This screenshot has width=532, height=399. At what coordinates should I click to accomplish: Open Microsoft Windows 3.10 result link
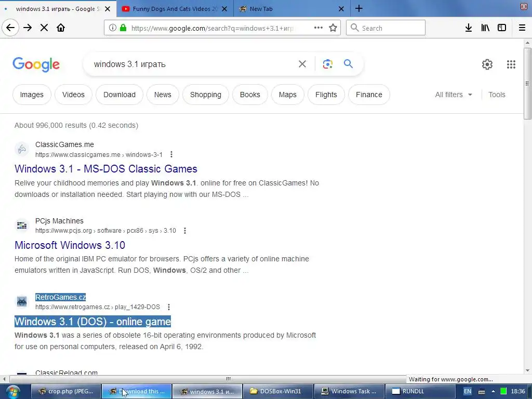(70, 245)
